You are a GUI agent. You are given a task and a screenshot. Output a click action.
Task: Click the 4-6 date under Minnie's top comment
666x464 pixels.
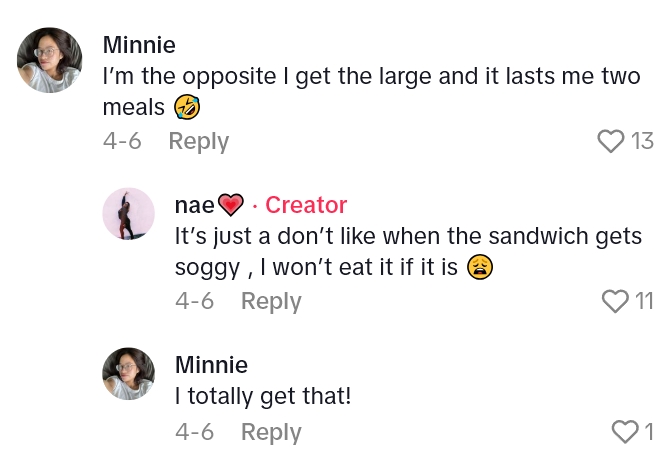click(x=122, y=142)
